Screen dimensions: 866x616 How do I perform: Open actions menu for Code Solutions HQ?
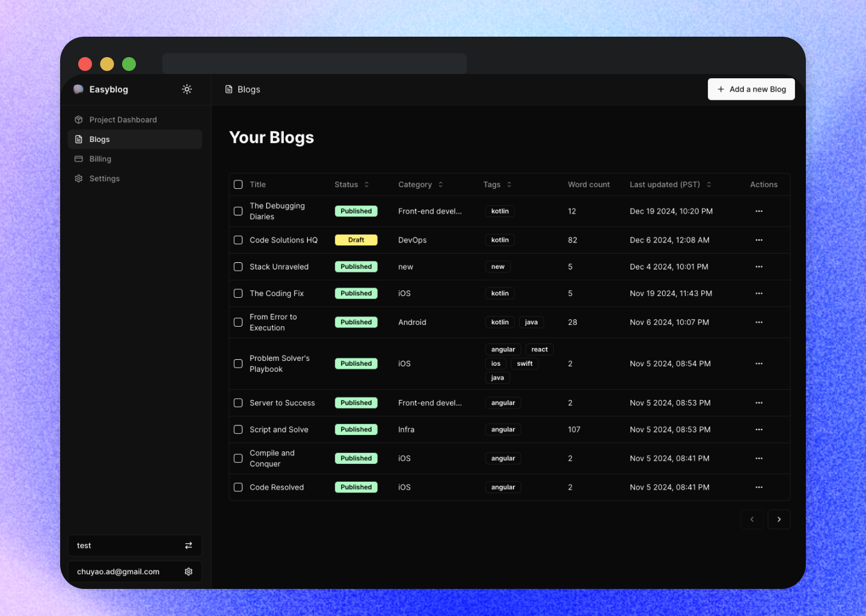pyautogui.click(x=759, y=240)
